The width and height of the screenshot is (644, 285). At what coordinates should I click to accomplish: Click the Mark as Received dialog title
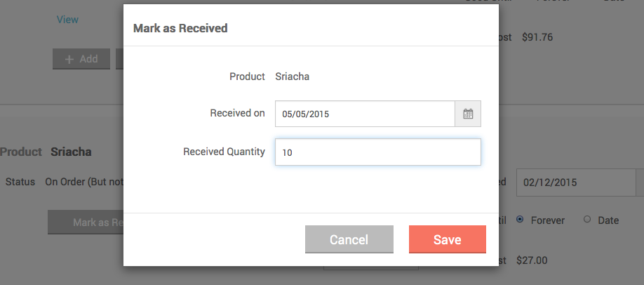coord(180,28)
